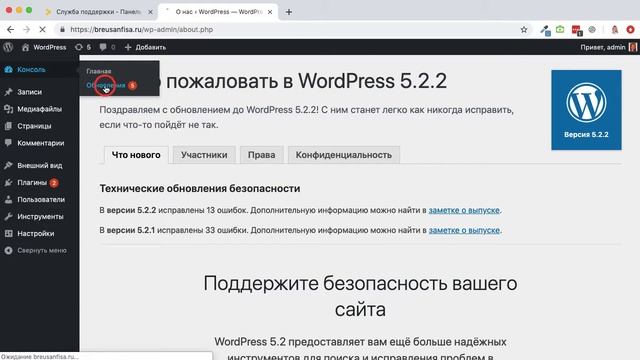
Task: Click the Настройки settings icon
Action: (x=9, y=233)
